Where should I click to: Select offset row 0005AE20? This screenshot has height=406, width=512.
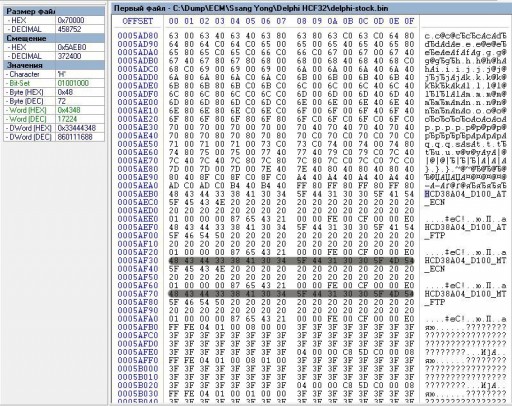pyautogui.click(x=138, y=119)
